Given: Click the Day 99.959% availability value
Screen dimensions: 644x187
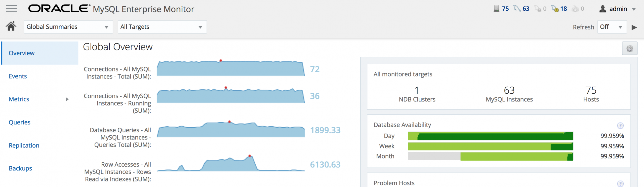Looking at the screenshot, I should click(612, 136).
